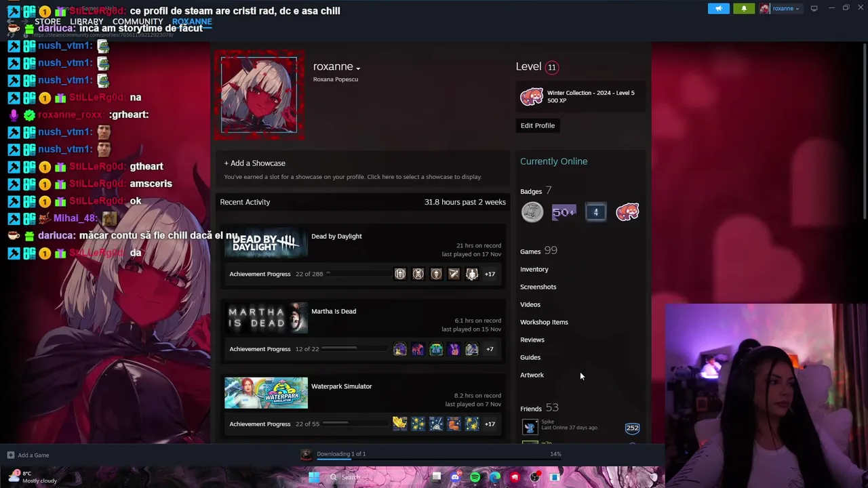The width and height of the screenshot is (868, 488).
Task: Click first Martha Is Dead achievement icon
Action: pyautogui.click(x=400, y=349)
